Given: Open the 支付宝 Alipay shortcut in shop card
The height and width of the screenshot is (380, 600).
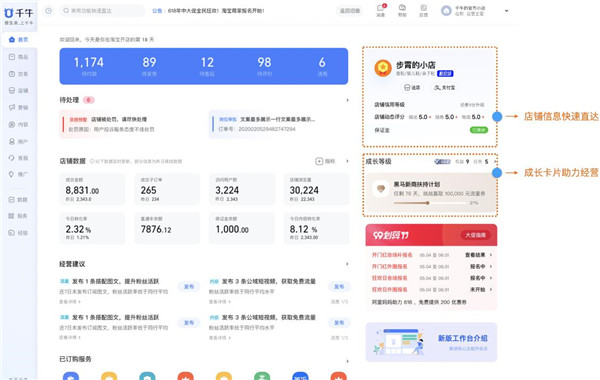Looking at the screenshot, I should (x=444, y=88).
